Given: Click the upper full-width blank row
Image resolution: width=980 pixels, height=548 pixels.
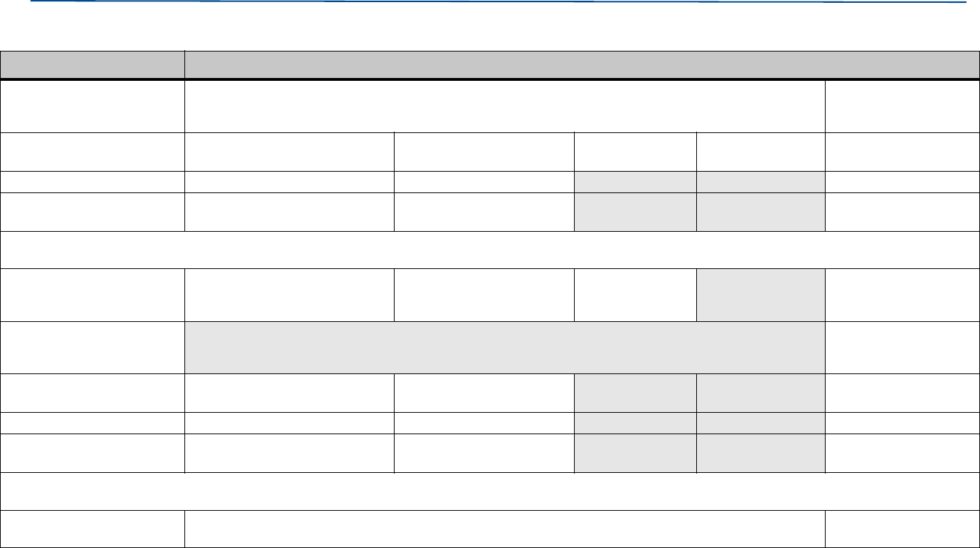Looking at the screenshot, I should (x=490, y=250).
